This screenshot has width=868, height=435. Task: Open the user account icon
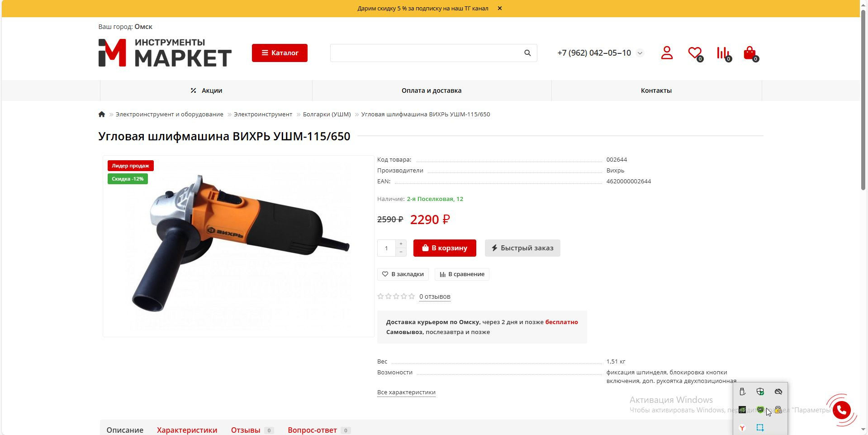[x=667, y=53]
